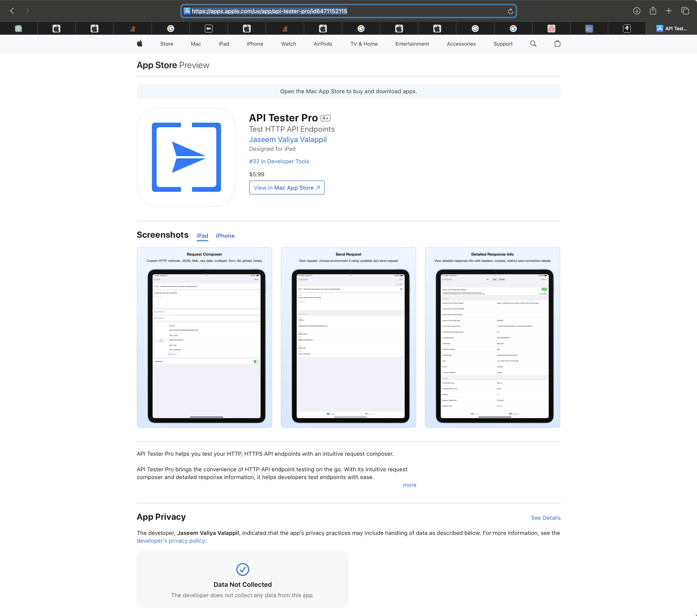
Task: Click the App Store heading link
Action: pyautogui.click(x=157, y=65)
